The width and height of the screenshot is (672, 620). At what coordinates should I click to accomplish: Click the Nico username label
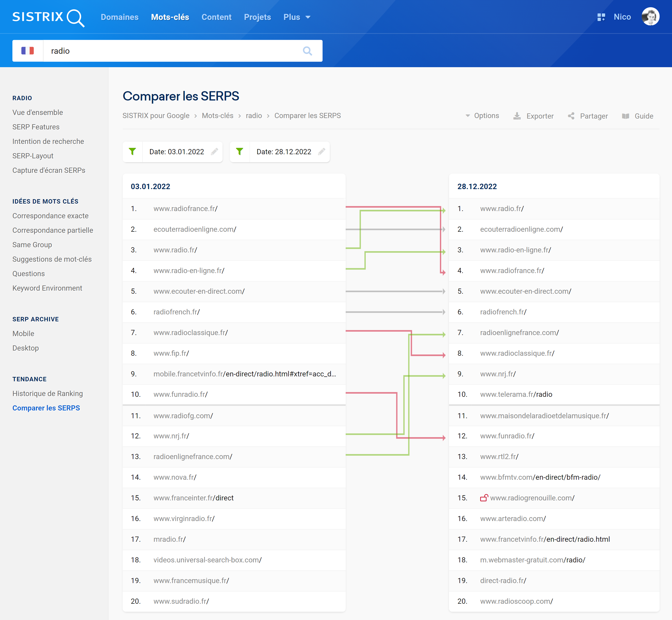point(622,17)
